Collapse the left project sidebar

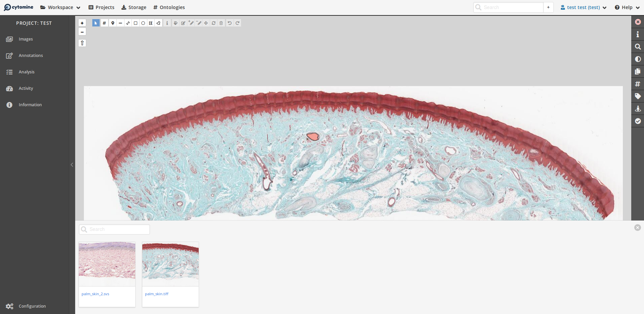[x=71, y=165]
